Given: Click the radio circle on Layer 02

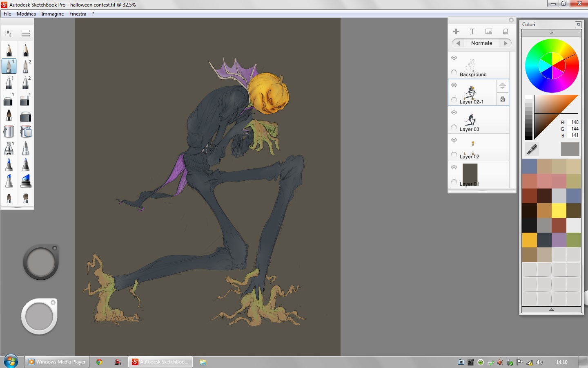Looking at the screenshot, I should tap(454, 155).
